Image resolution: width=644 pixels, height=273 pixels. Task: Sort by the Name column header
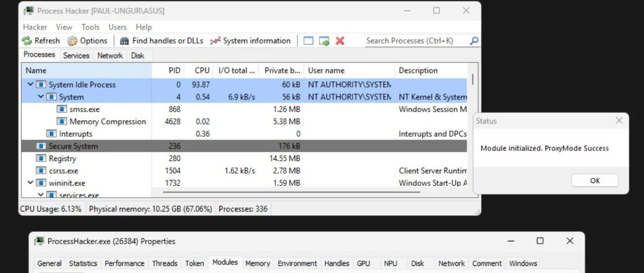click(86, 70)
